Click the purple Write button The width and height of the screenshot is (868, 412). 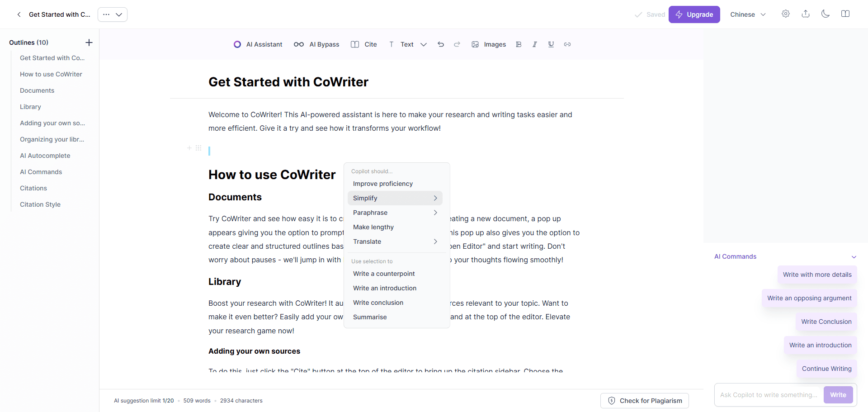coord(838,395)
